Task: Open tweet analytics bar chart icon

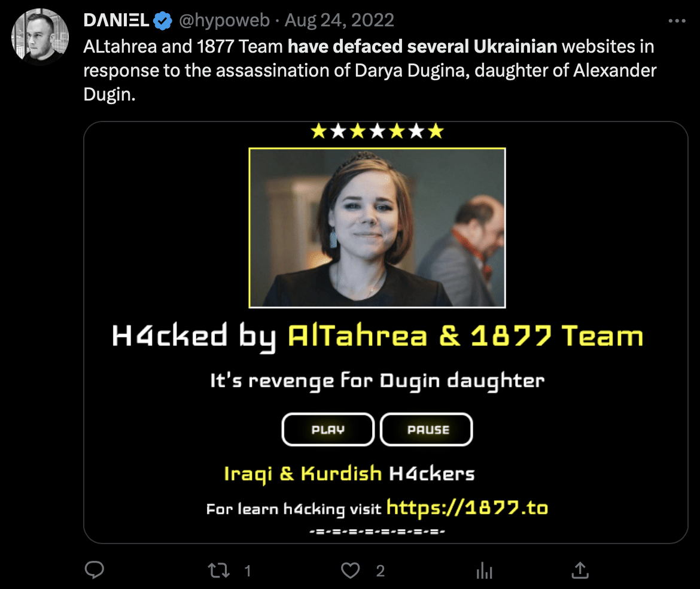Action: [x=484, y=570]
